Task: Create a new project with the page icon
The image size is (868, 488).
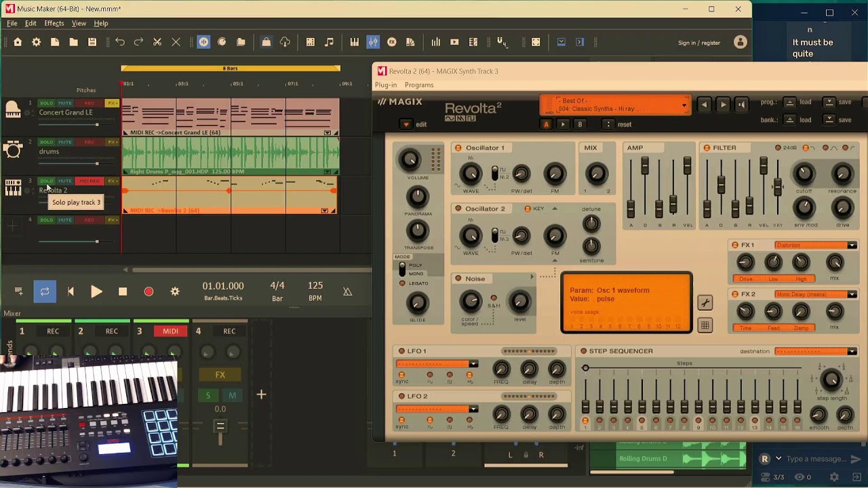Action: coord(55,42)
